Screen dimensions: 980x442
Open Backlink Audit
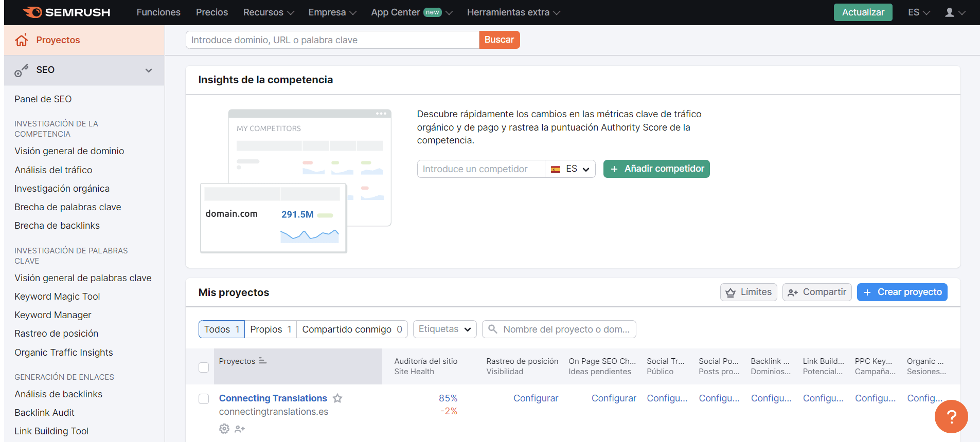click(45, 413)
